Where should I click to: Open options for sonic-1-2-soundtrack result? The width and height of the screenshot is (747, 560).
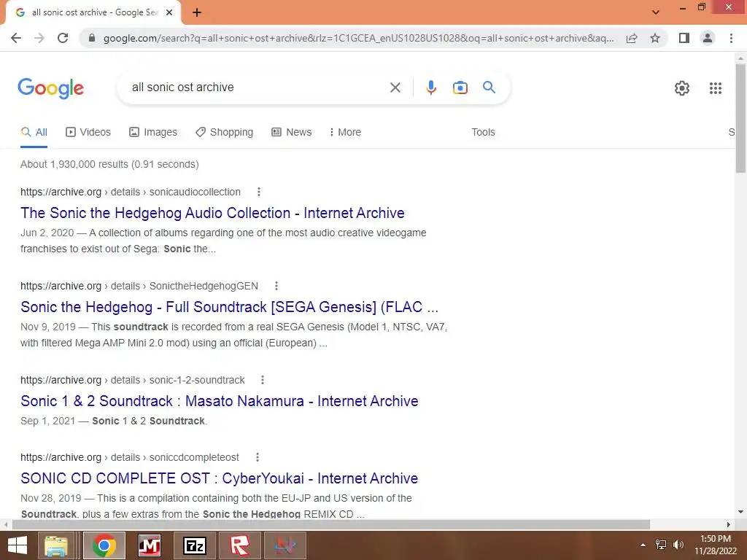coord(263,380)
